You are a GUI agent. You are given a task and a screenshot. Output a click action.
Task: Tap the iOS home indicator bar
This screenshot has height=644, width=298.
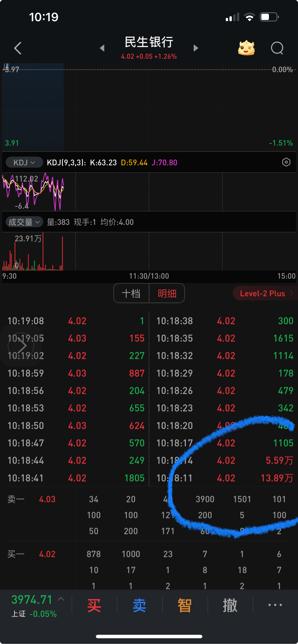149,636
